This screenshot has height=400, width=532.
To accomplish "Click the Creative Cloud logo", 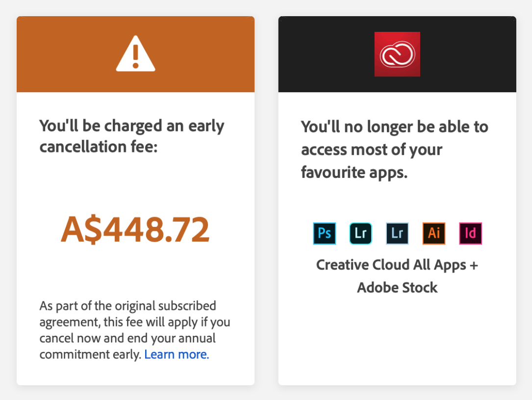I will coord(397,54).
